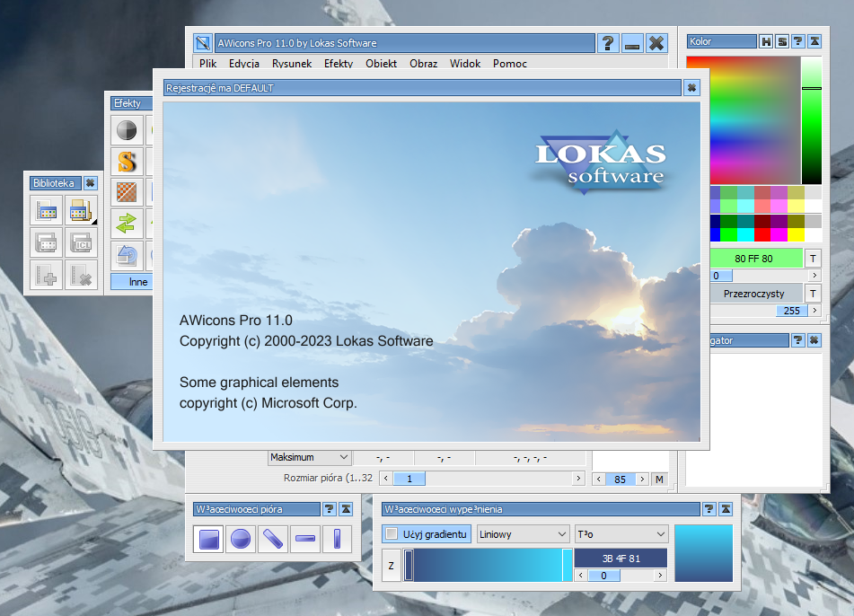
Task: Click the H mode button in Kolor panel
Action: [766, 41]
